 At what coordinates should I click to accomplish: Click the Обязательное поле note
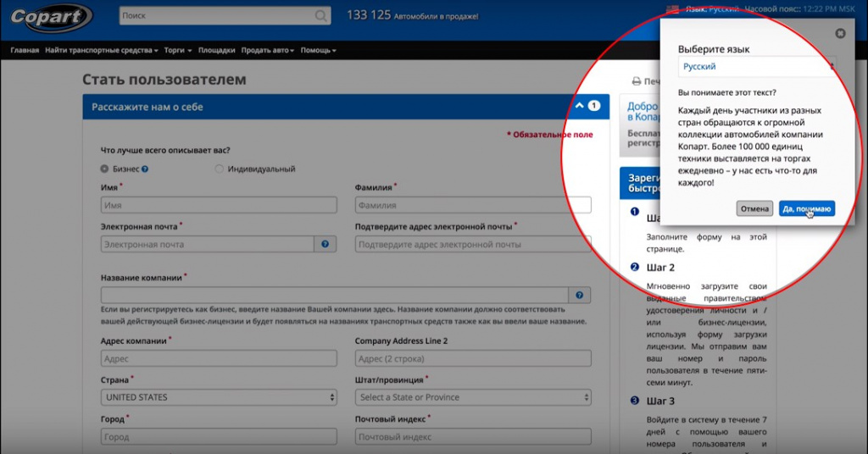(x=549, y=135)
